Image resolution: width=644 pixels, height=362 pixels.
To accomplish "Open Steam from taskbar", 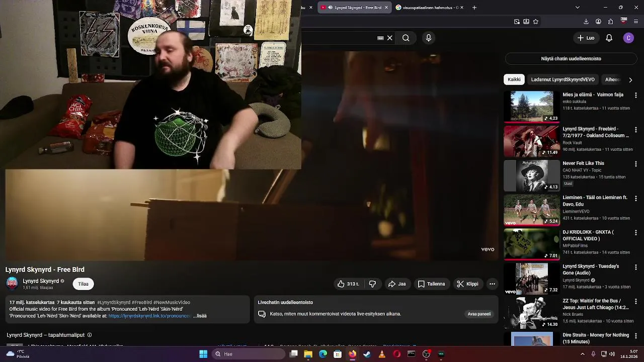I will point(367,354).
